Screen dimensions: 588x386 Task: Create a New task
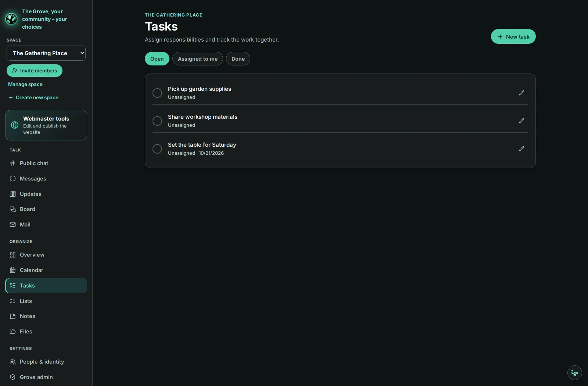[x=513, y=36]
